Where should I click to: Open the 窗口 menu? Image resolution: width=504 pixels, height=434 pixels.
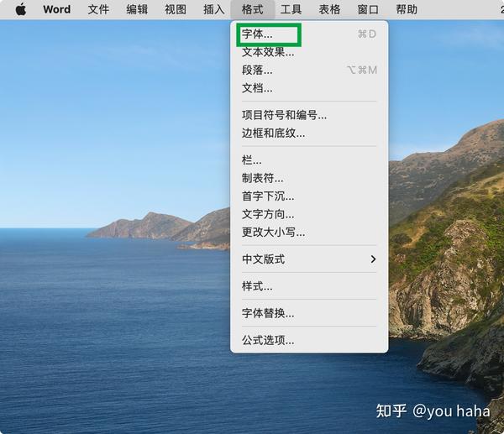(369, 9)
